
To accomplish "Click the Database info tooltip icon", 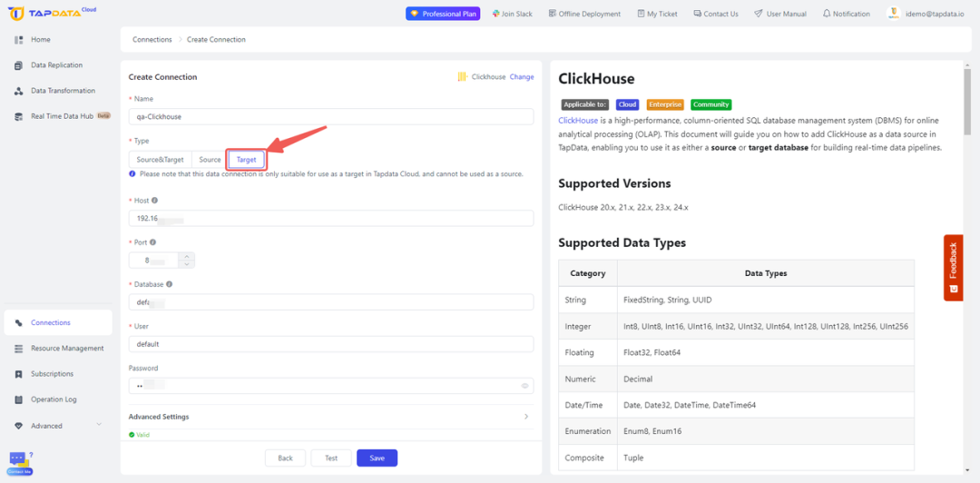I will (x=170, y=284).
